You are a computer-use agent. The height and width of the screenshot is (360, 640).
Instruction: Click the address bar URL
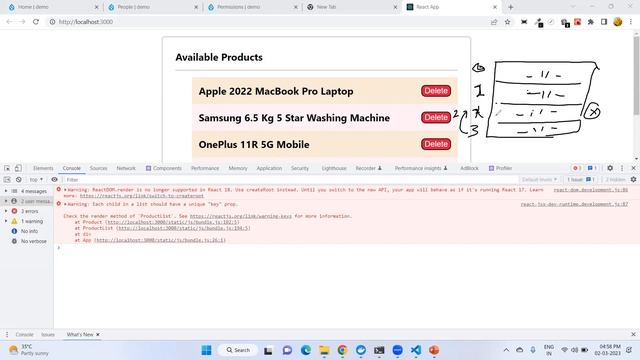86,22
